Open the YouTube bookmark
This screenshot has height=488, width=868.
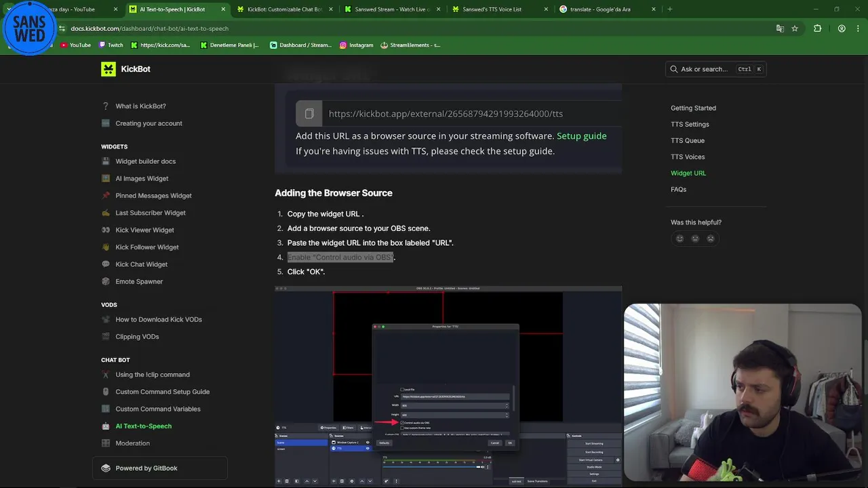[75, 45]
